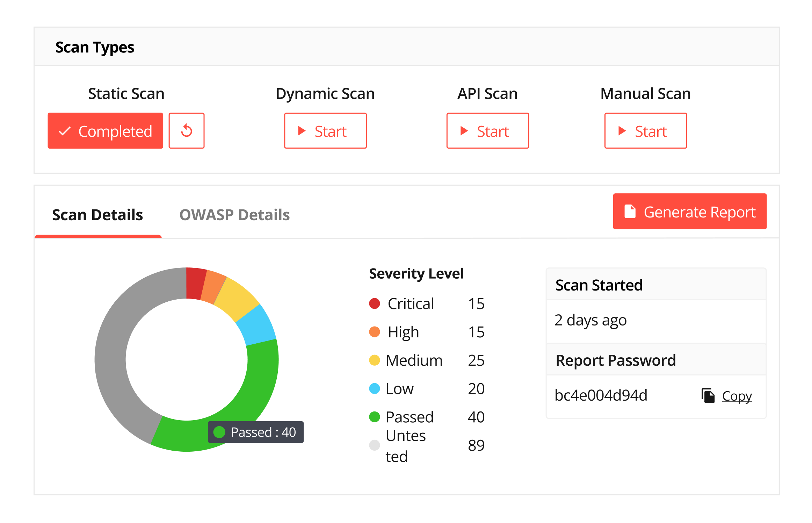The image size is (812, 523).
Task: Click the Passed : 40 tooltip on the chart
Action: [x=255, y=432]
